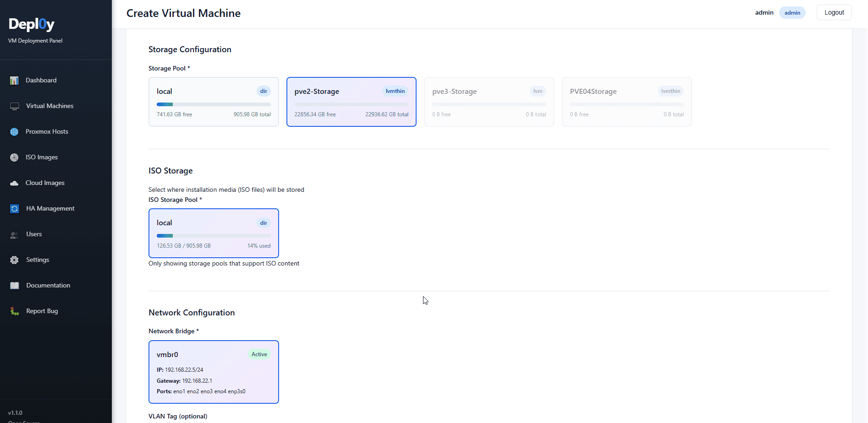868x423 pixels.
Task: Open the Dashboard menu item
Action: 41,80
